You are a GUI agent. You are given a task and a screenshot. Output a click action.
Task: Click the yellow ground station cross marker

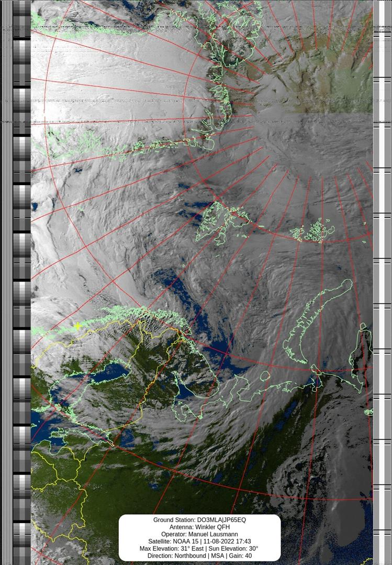[x=77, y=326]
